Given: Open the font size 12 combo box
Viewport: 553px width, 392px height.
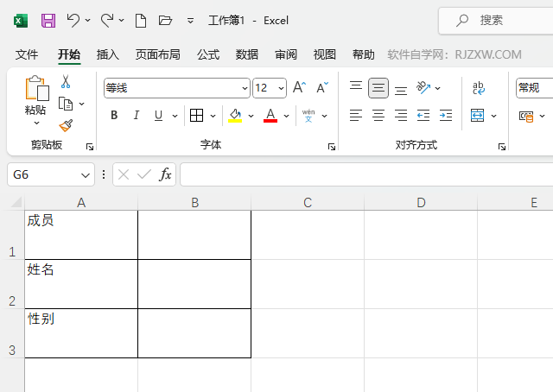Looking at the screenshot, I should pyautogui.click(x=270, y=88).
